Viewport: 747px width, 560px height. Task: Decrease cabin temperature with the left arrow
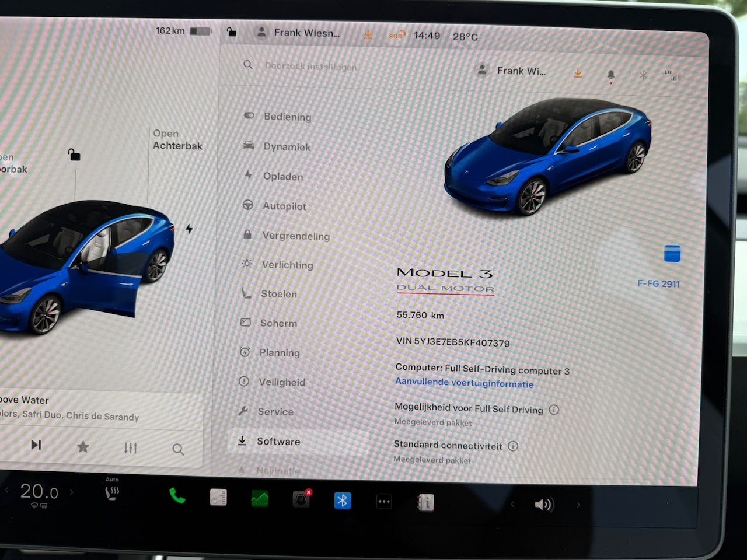tap(7, 490)
